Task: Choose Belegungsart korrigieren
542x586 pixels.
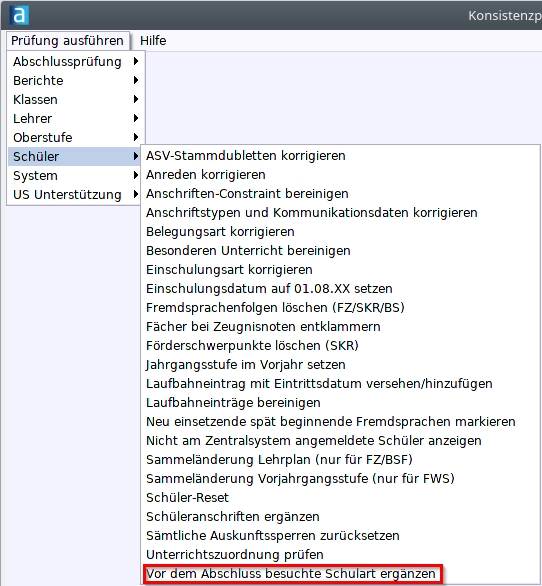Action: 340,231
